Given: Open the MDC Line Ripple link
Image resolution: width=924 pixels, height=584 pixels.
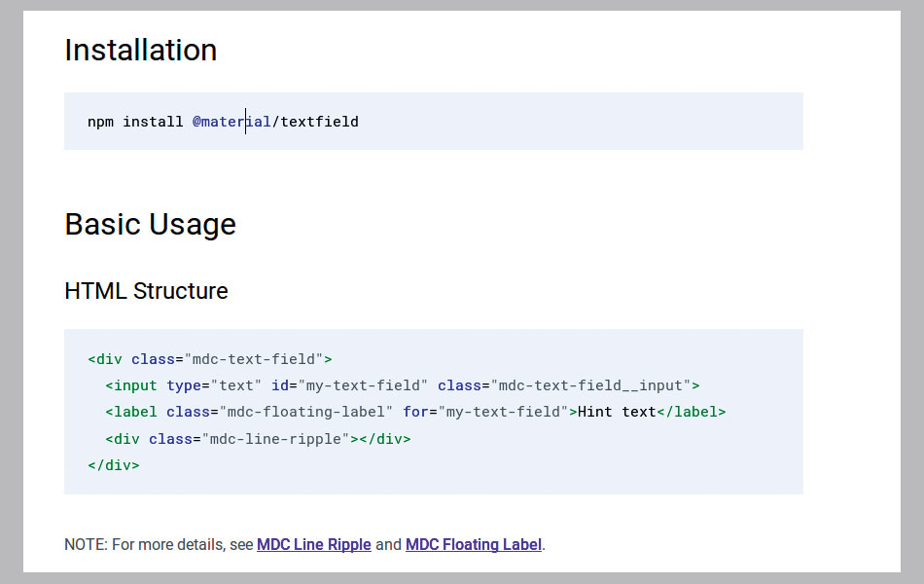Looking at the screenshot, I should point(313,544).
